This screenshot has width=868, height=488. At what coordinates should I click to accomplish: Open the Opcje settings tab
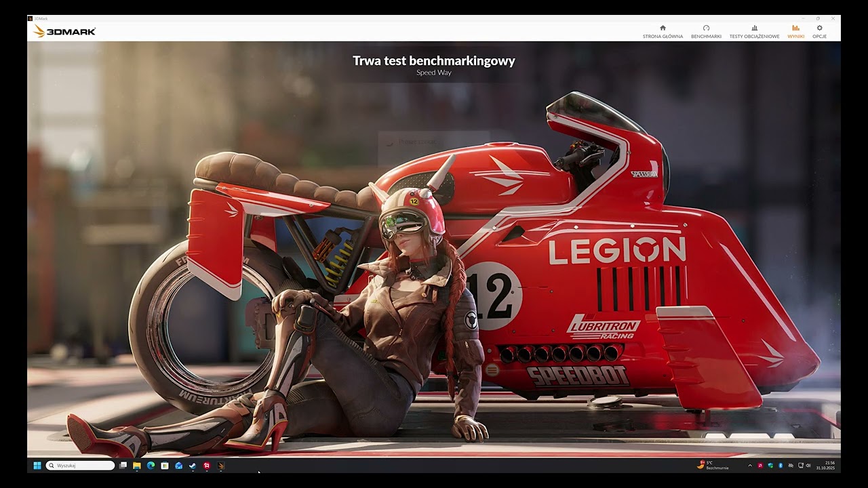(x=819, y=31)
